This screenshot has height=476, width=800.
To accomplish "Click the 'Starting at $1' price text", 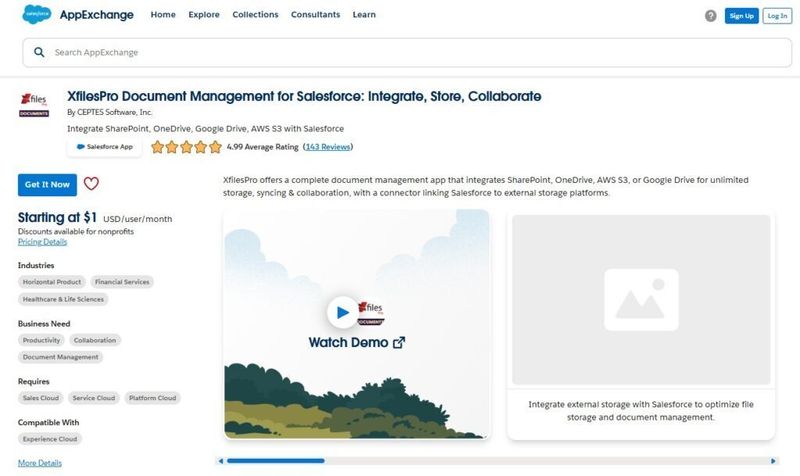I will point(57,217).
